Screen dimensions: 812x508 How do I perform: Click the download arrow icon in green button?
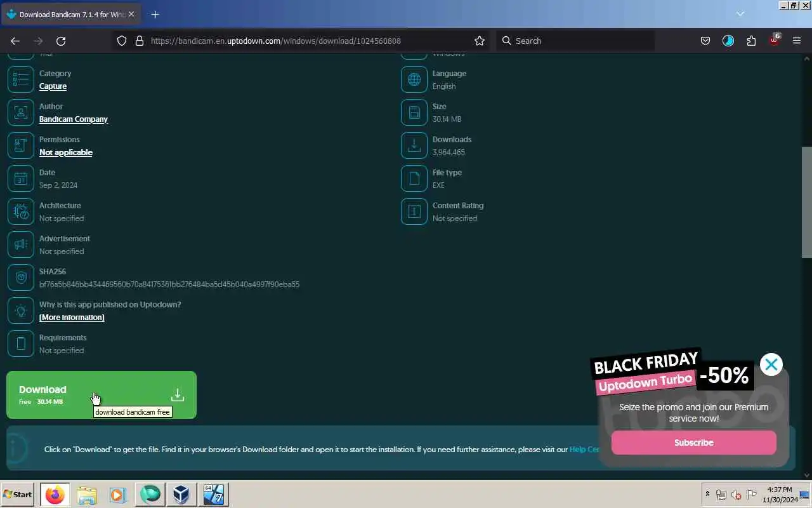[178, 395]
